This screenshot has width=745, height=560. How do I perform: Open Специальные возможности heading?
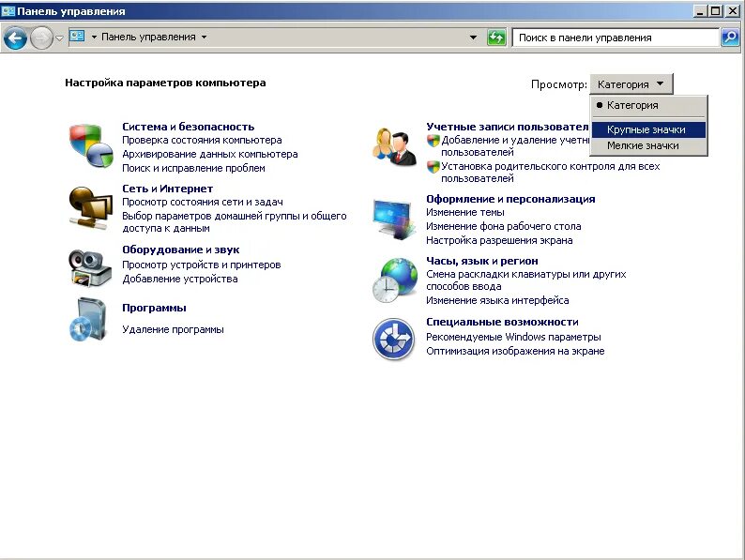502,322
